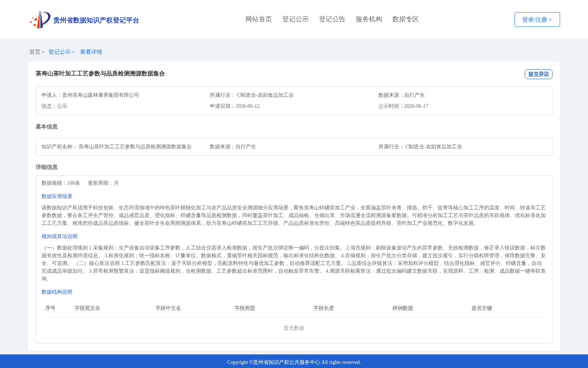Click 所属行业 C制造业 in summary box
This screenshot has height=368, width=588.
(252, 95)
